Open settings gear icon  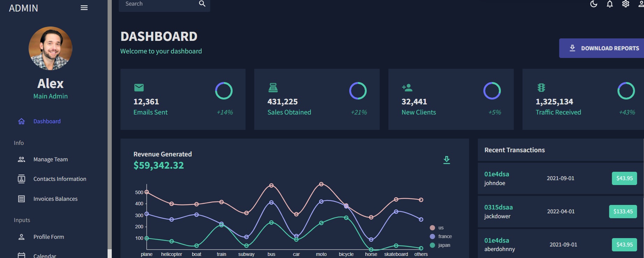pyautogui.click(x=625, y=4)
